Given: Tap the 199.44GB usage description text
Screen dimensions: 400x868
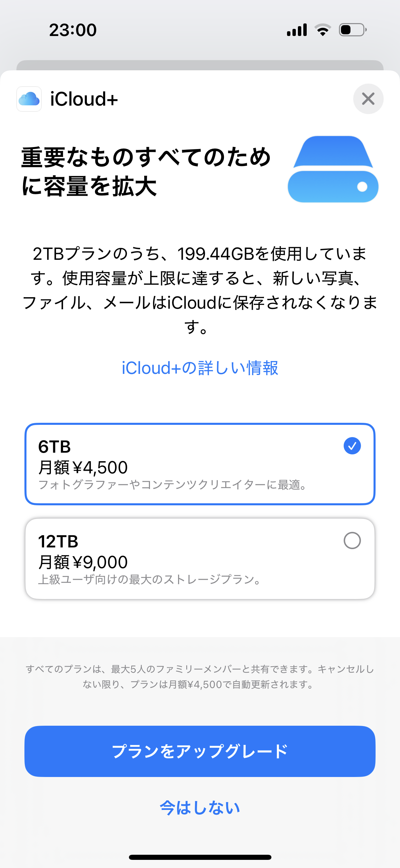Looking at the screenshot, I should coord(200,290).
